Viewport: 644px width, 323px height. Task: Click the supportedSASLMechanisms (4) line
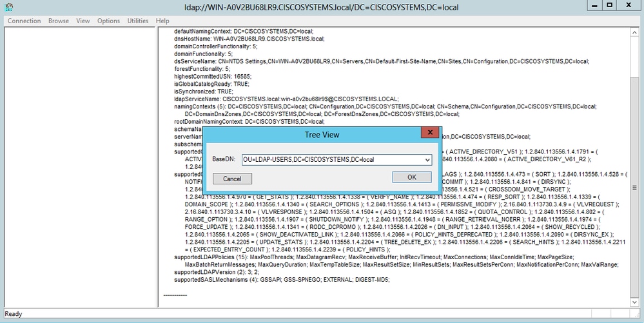[x=282, y=280]
